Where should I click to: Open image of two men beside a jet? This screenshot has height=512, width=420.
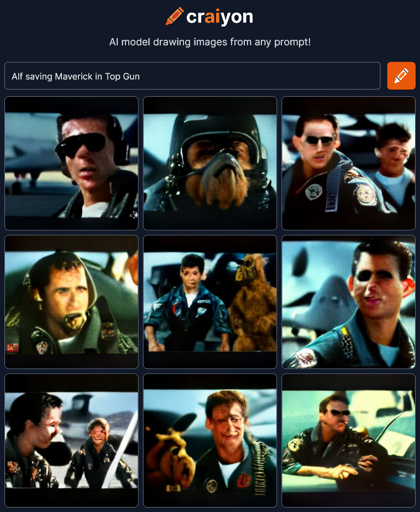(349, 163)
